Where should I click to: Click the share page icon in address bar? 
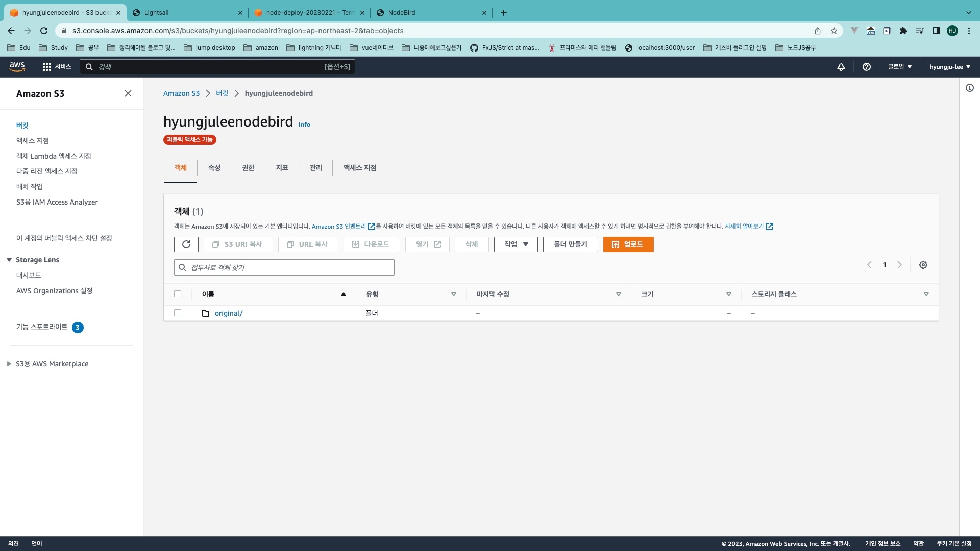[818, 31]
